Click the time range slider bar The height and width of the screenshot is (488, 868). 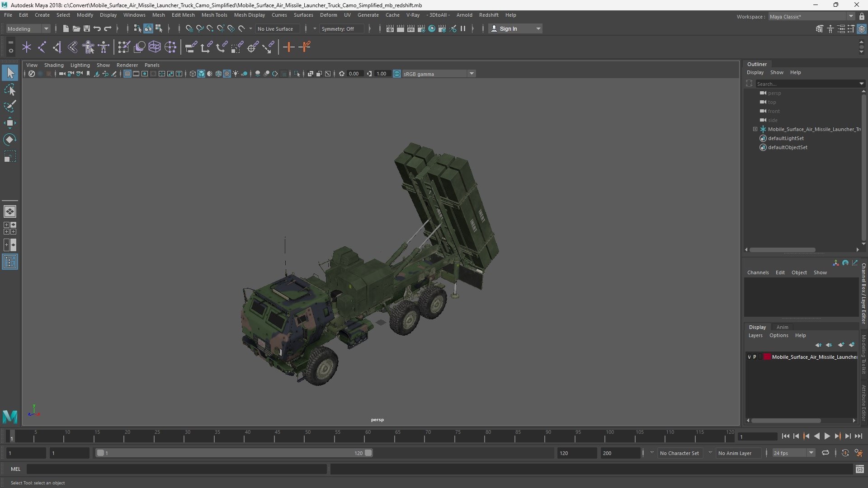click(x=234, y=453)
